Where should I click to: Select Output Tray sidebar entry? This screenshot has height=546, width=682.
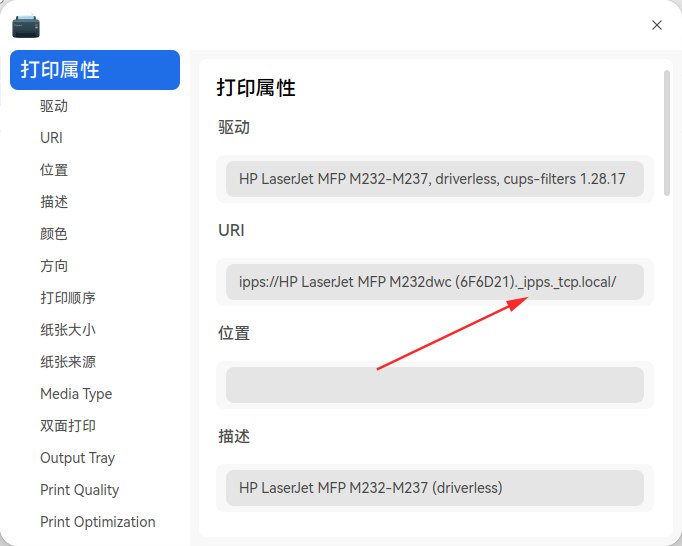pos(77,458)
